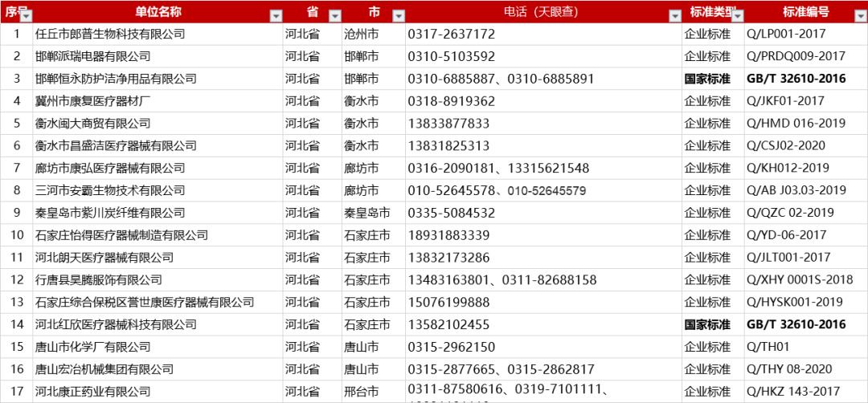Select cell 冀州市康复医疗器材厂
Screen dimensions: 868x403
(158, 101)
